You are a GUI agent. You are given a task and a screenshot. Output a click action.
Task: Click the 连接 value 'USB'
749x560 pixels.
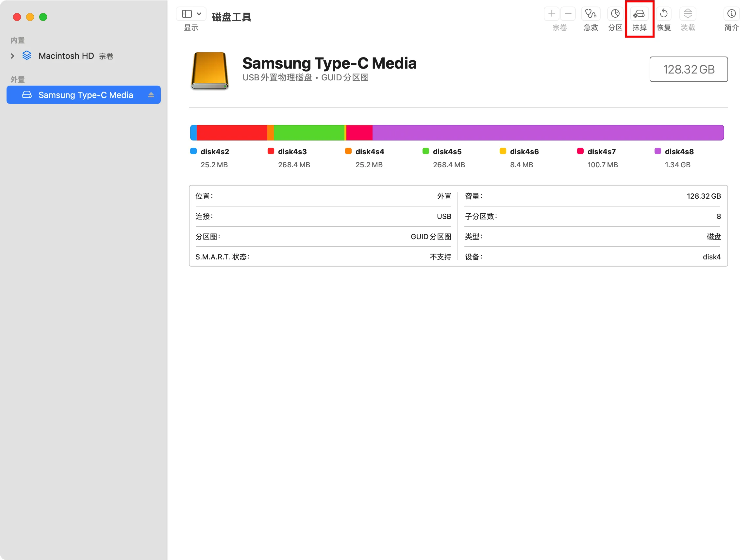(443, 216)
